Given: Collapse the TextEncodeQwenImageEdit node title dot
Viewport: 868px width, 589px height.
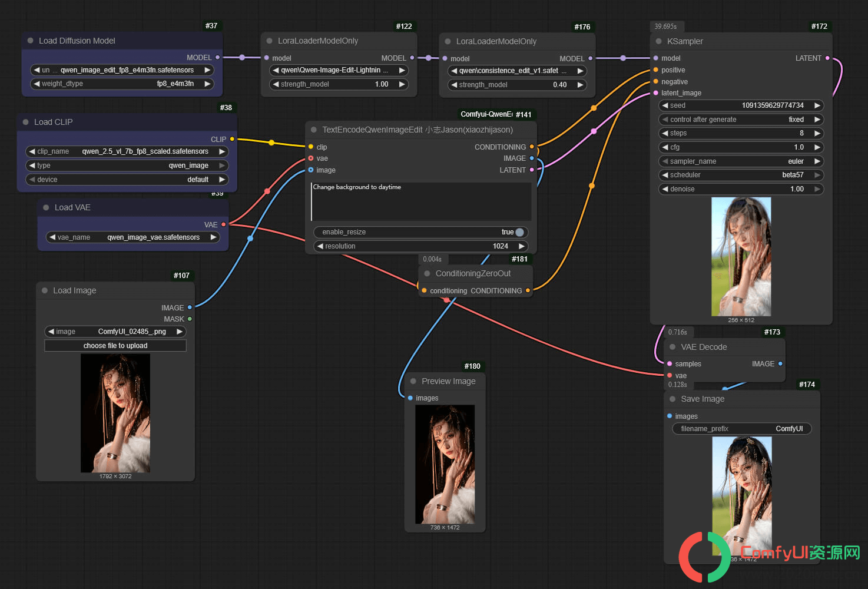Looking at the screenshot, I should (314, 130).
